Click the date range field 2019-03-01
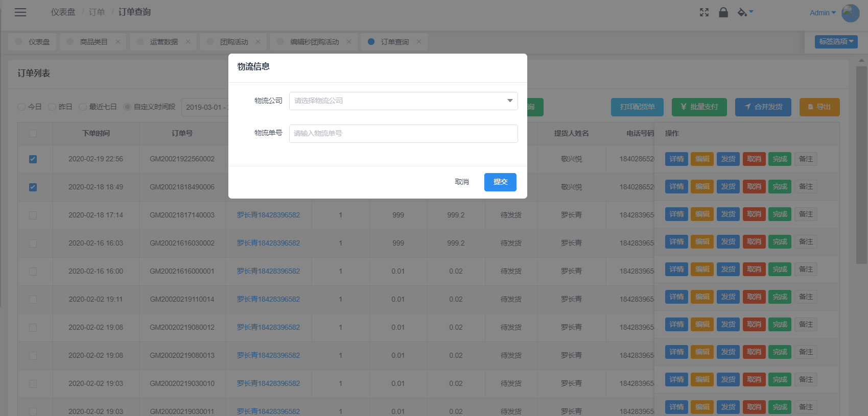The width and height of the screenshot is (868, 416). [x=205, y=107]
